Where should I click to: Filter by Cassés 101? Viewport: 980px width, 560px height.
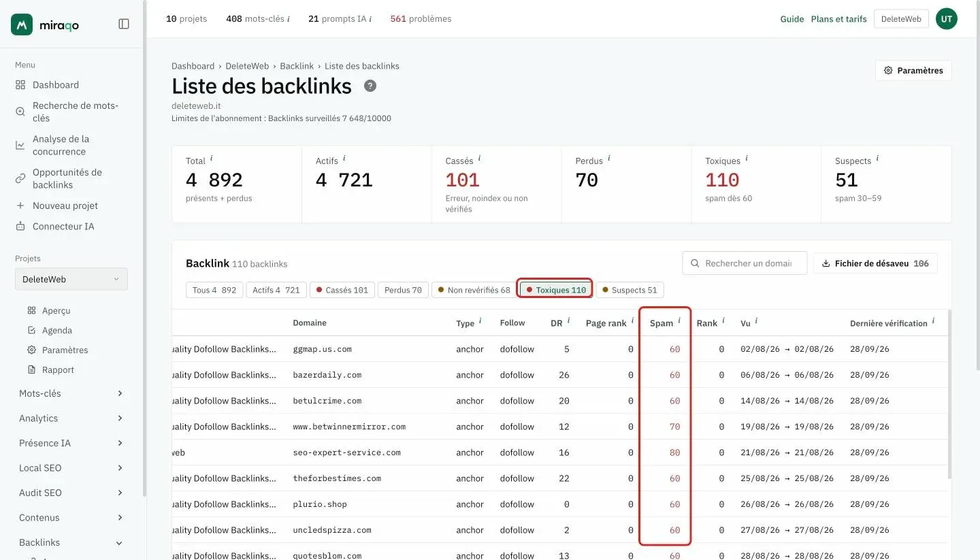342,290
